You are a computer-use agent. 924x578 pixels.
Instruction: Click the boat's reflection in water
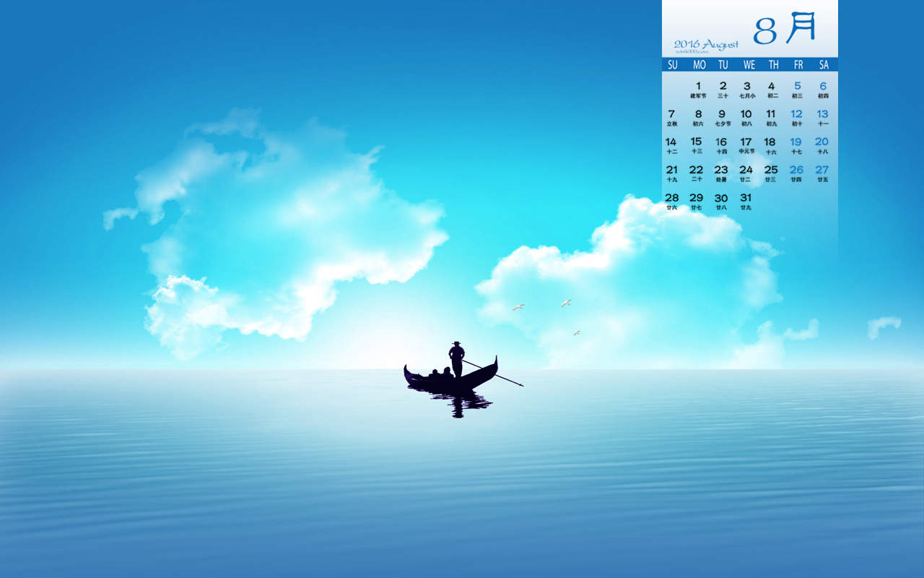tap(453, 402)
